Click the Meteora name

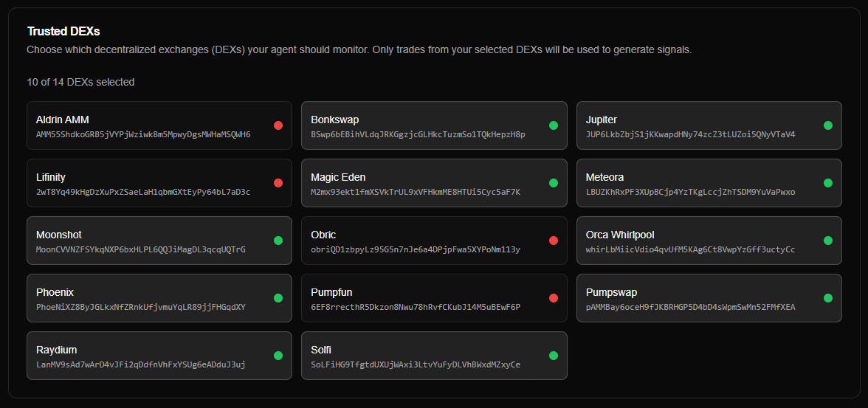604,177
